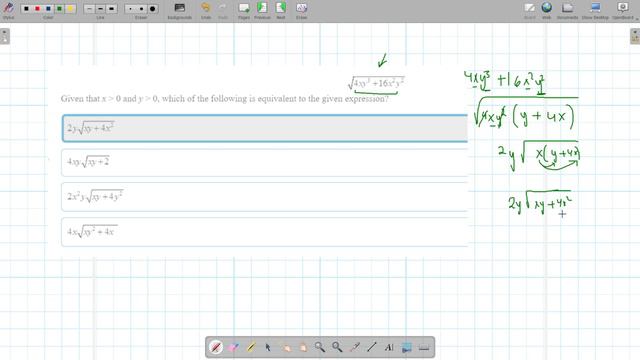
Task: Undo the last stroke
Action: tap(206, 11)
